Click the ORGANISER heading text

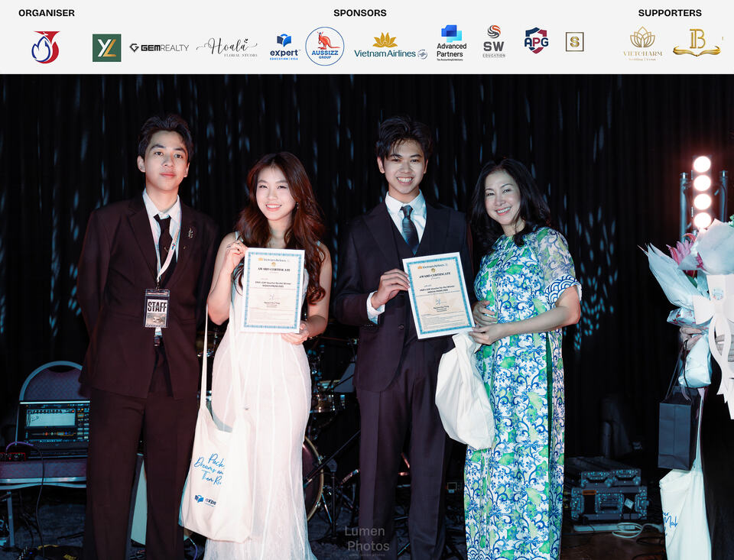[47, 13]
